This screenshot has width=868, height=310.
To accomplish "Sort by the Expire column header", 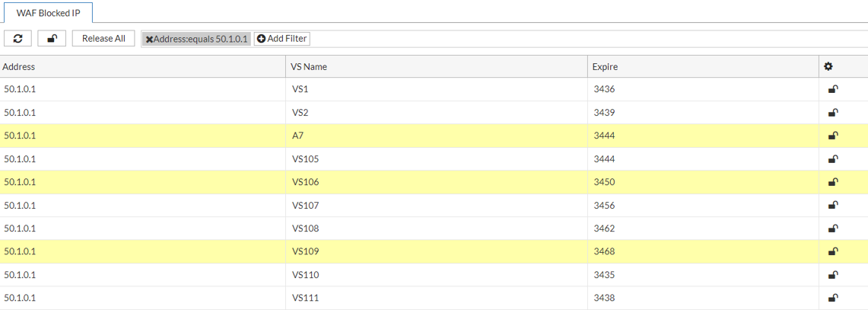I will (605, 66).
